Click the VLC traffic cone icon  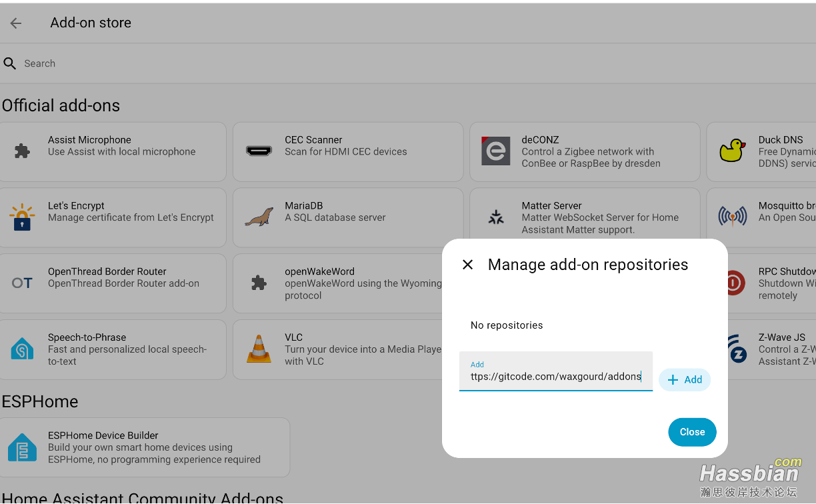click(259, 349)
